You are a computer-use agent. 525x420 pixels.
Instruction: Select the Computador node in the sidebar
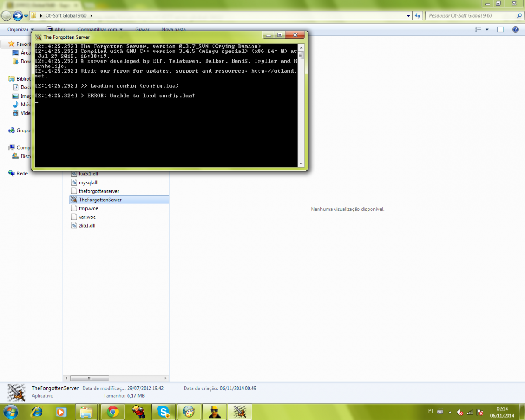point(20,147)
